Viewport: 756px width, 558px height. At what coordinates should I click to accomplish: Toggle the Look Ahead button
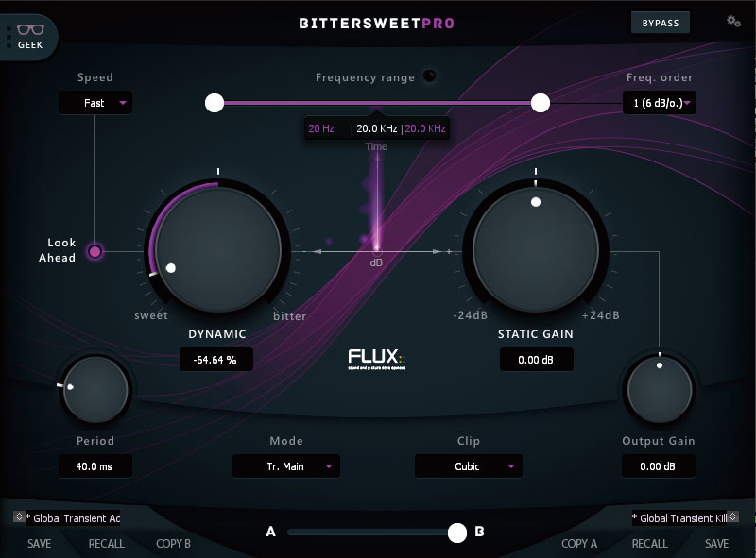pyautogui.click(x=95, y=251)
